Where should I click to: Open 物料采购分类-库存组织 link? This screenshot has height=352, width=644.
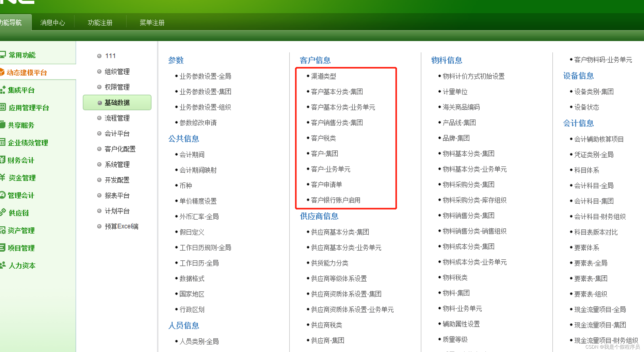coord(475,200)
